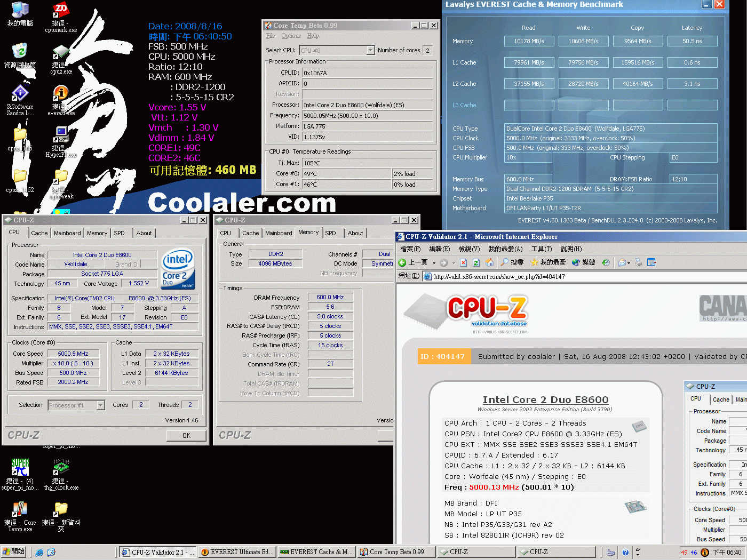Viewport: 747px width, 560px height.
Task: Switch to CPU-Z Validator taskbar button
Action: [x=158, y=552]
